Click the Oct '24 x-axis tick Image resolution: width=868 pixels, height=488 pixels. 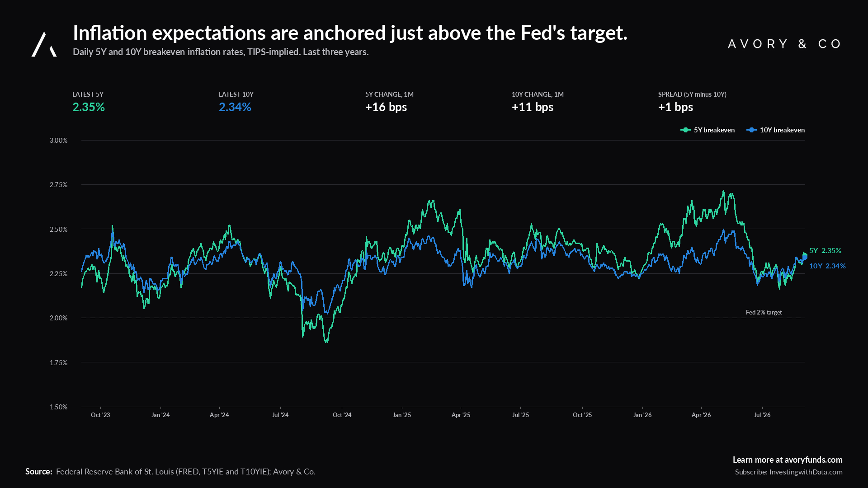click(x=342, y=415)
